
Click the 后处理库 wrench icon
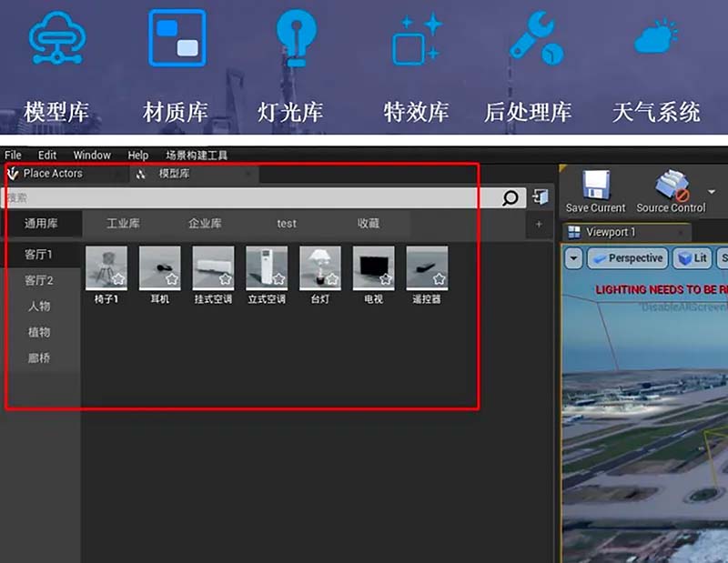535,40
